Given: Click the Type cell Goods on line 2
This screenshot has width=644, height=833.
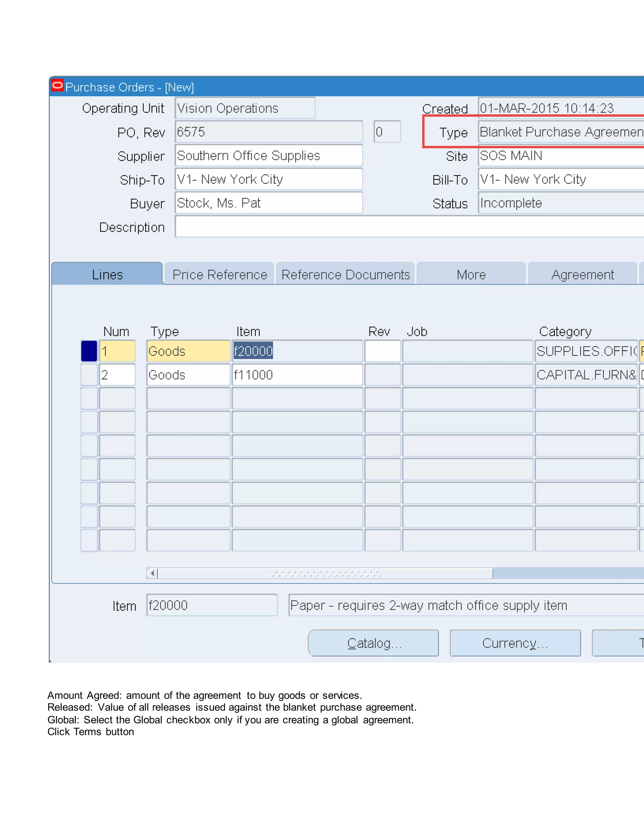Looking at the screenshot, I should point(188,375).
